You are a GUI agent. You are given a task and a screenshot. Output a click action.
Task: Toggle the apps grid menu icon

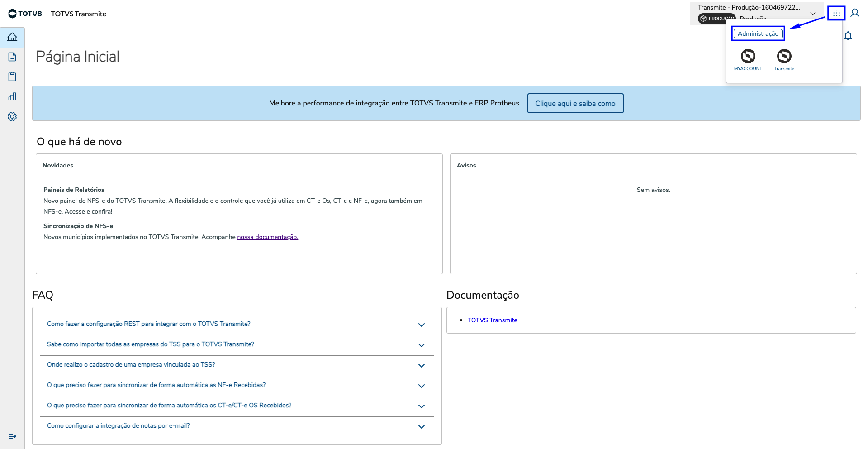tap(836, 13)
